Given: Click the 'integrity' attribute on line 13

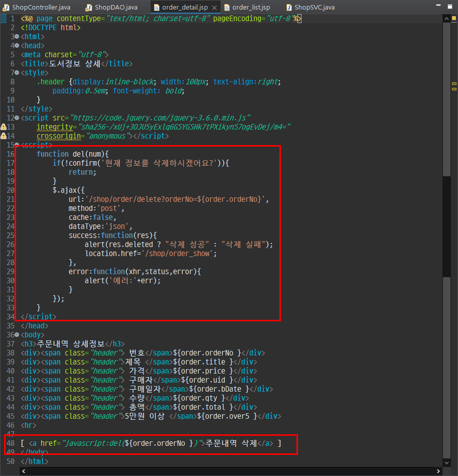Looking at the screenshot, I should [x=55, y=127].
